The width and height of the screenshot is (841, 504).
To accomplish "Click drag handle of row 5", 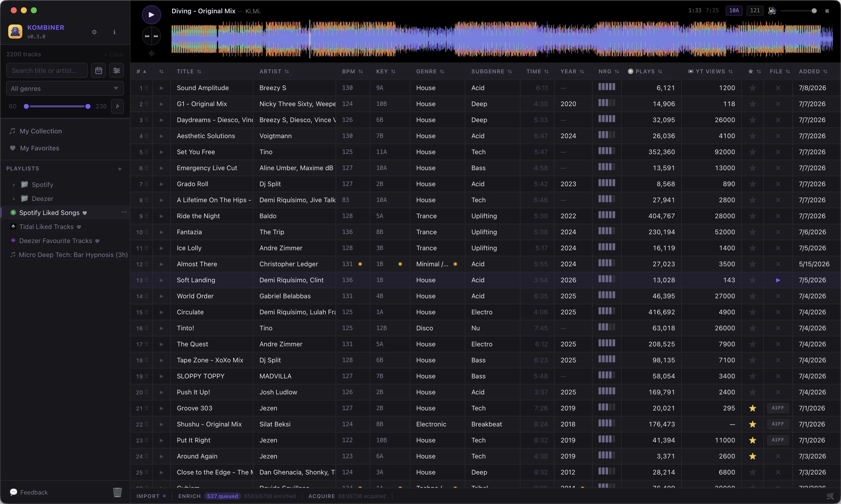I will tap(147, 152).
